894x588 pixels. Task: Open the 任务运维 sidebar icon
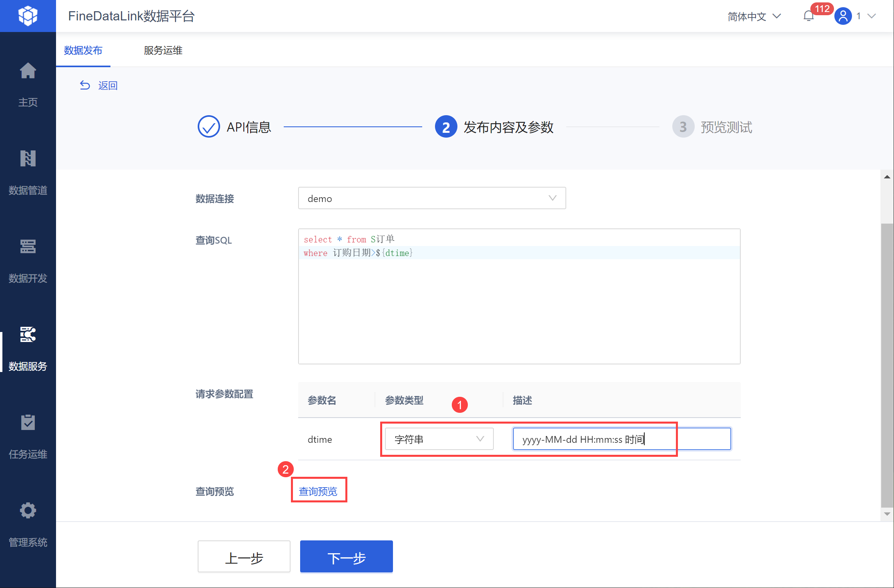click(28, 422)
